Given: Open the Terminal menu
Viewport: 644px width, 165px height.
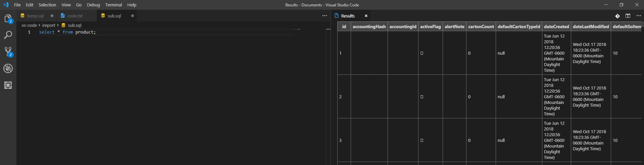Looking at the screenshot, I should 113,5.
